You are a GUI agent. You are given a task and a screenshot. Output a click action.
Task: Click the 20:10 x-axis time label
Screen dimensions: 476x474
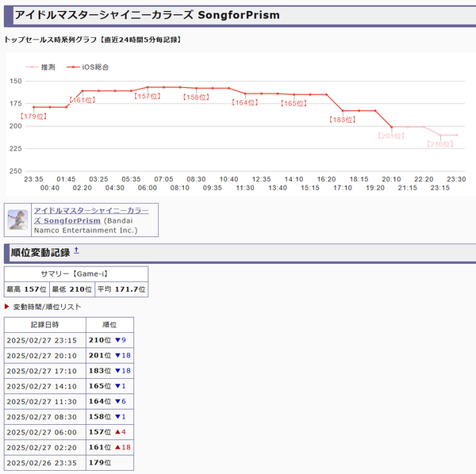coord(391,179)
